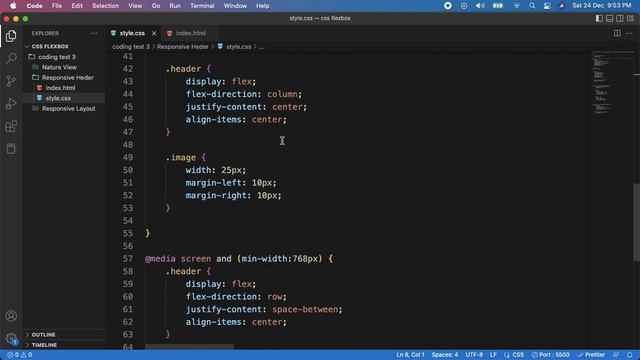Click feedback icon in status bar
This screenshot has height=360, width=640.
616,355
